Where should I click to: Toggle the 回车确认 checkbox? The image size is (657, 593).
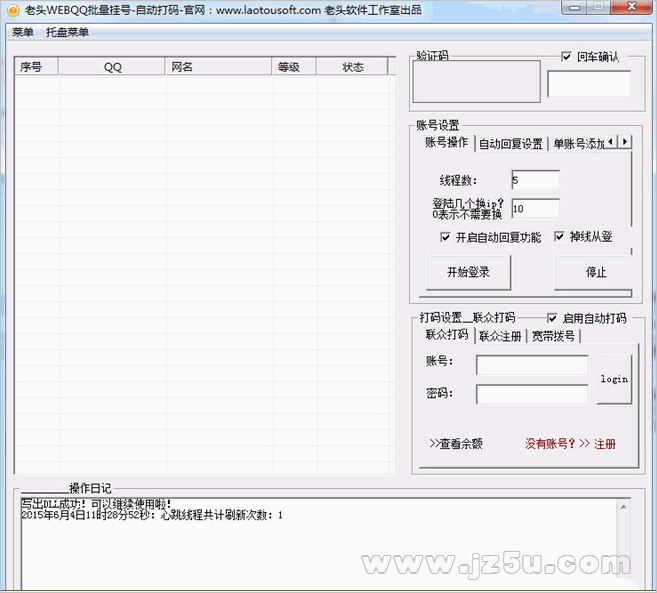pyautogui.click(x=566, y=57)
